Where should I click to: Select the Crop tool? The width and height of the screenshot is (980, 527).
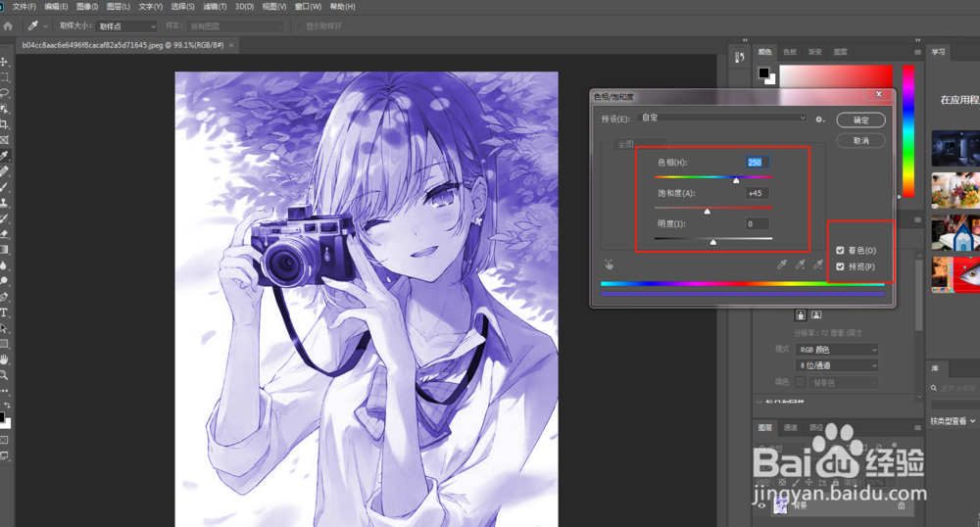tap(4, 124)
